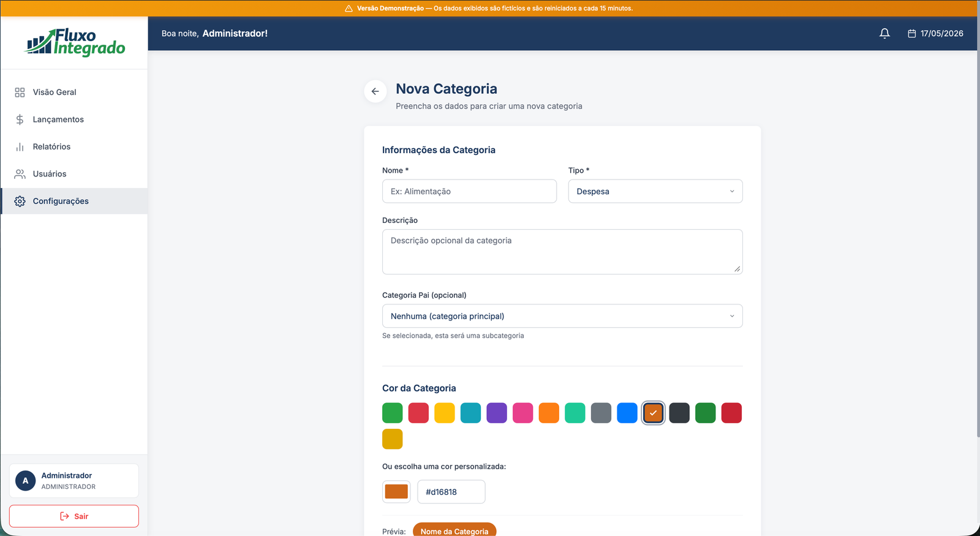Click the checked brown-orange swatch

click(653, 413)
